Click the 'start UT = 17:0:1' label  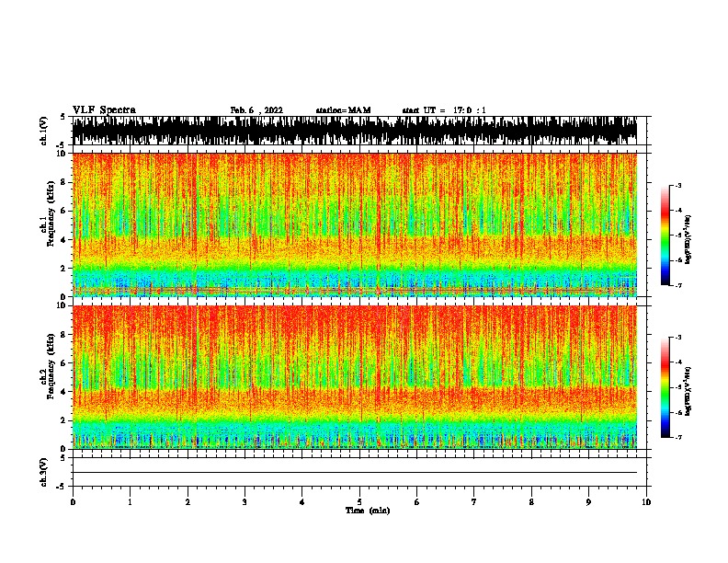pos(444,110)
